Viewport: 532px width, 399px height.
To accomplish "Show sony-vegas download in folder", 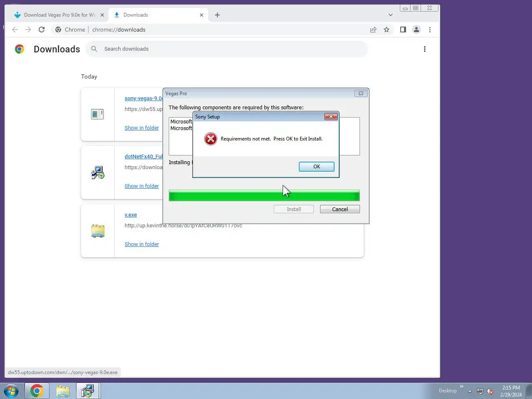I will (142, 128).
